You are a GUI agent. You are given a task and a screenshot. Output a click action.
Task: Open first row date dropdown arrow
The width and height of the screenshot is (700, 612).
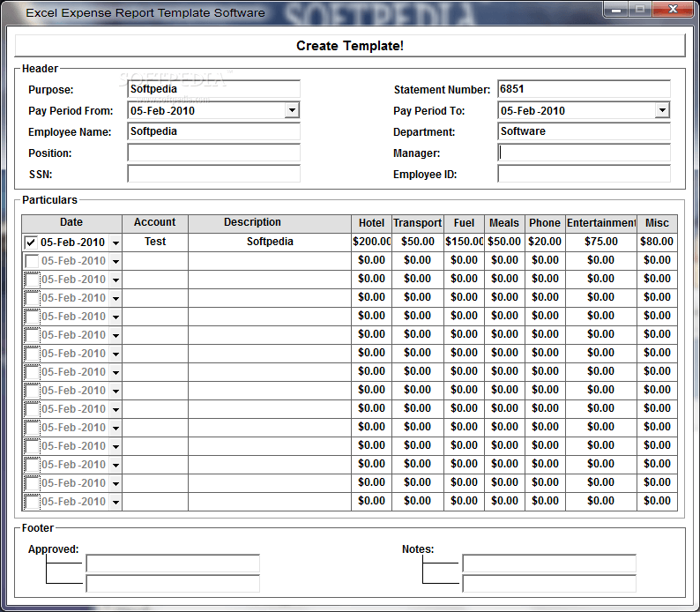click(115, 243)
